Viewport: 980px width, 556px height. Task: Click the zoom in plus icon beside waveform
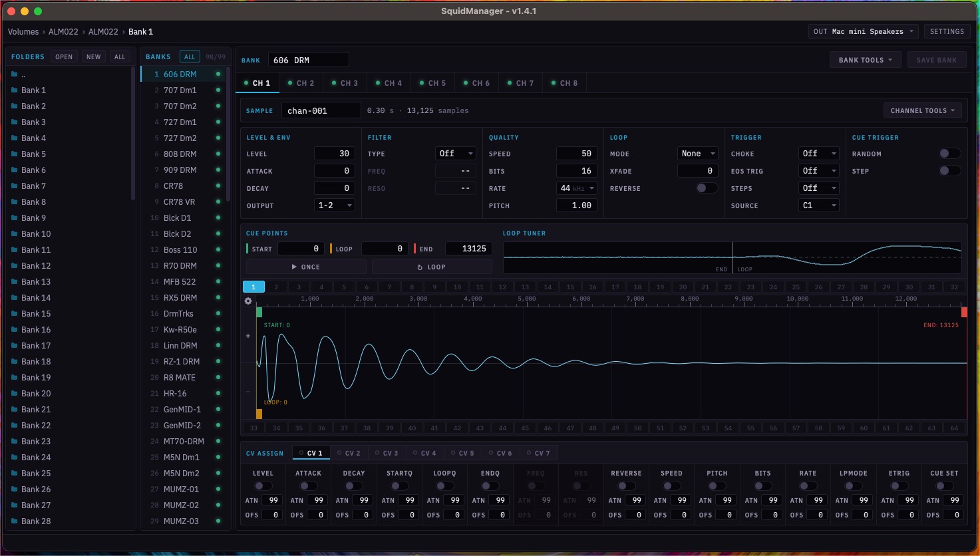[248, 336]
